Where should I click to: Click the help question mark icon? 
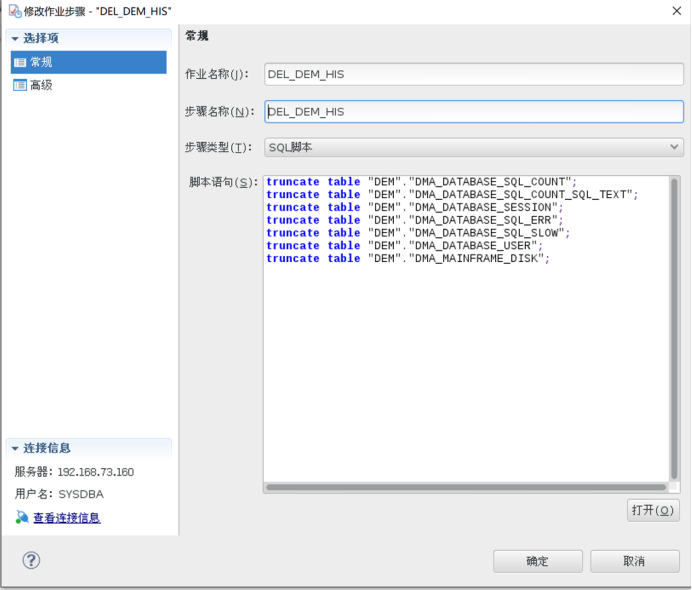pyautogui.click(x=31, y=560)
